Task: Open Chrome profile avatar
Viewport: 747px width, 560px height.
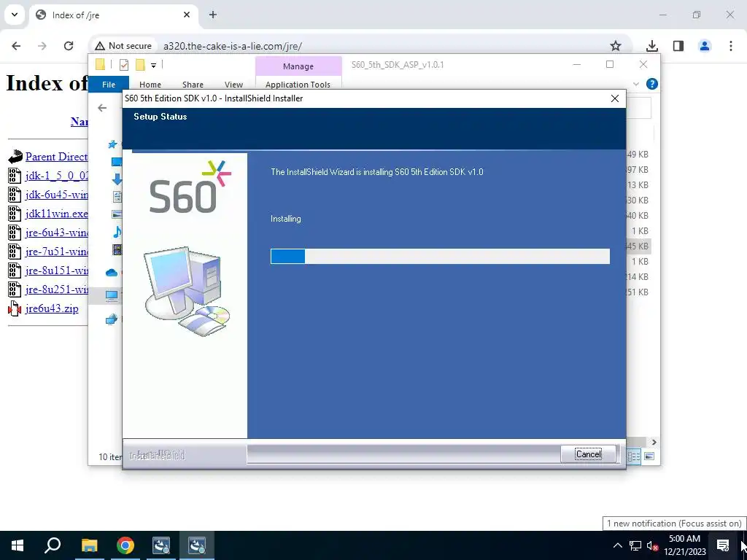Action: pos(705,46)
